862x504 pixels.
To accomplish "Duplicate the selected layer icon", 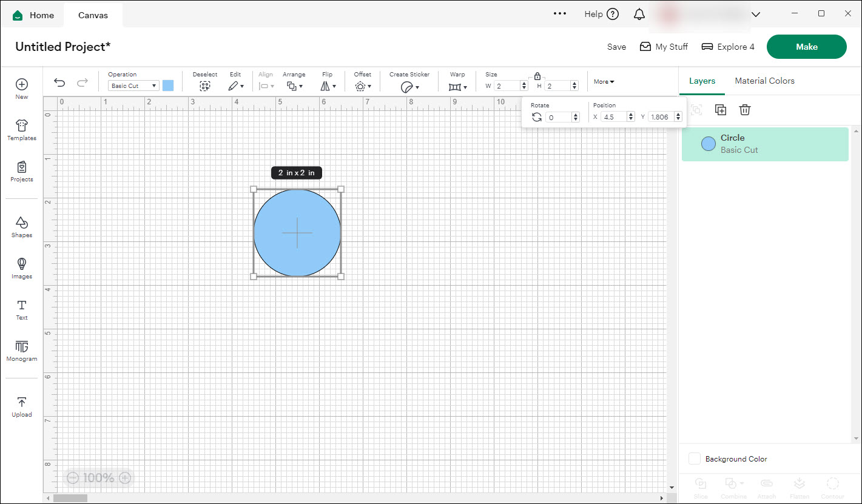I will tap(721, 110).
